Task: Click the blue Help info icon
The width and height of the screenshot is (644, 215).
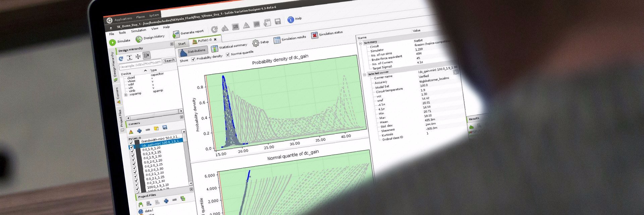Action: click(290, 20)
